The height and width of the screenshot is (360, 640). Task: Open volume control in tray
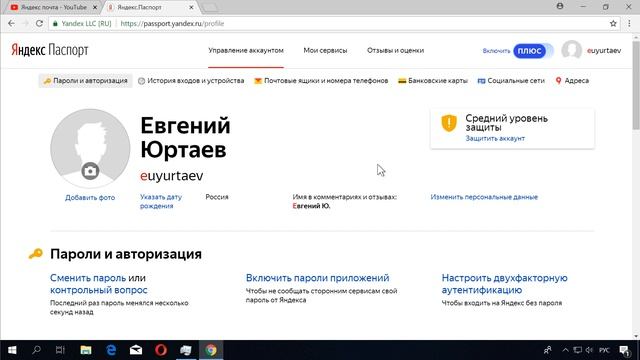click(589, 350)
